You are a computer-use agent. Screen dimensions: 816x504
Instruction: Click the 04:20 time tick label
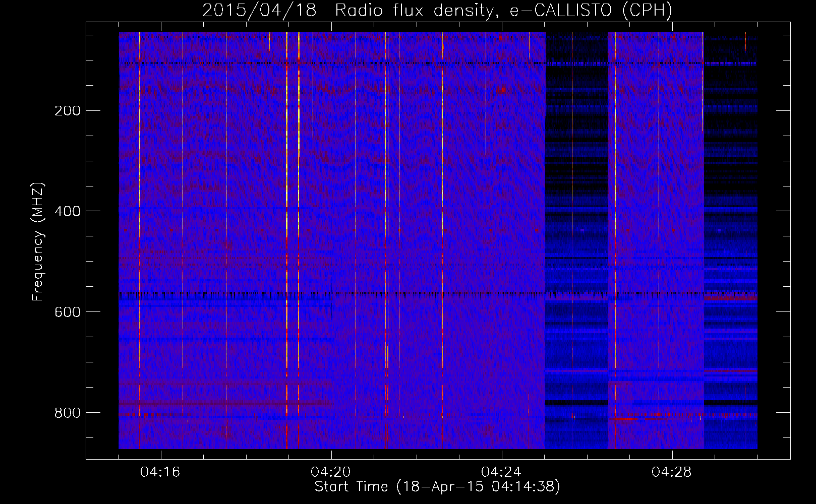coord(331,472)
